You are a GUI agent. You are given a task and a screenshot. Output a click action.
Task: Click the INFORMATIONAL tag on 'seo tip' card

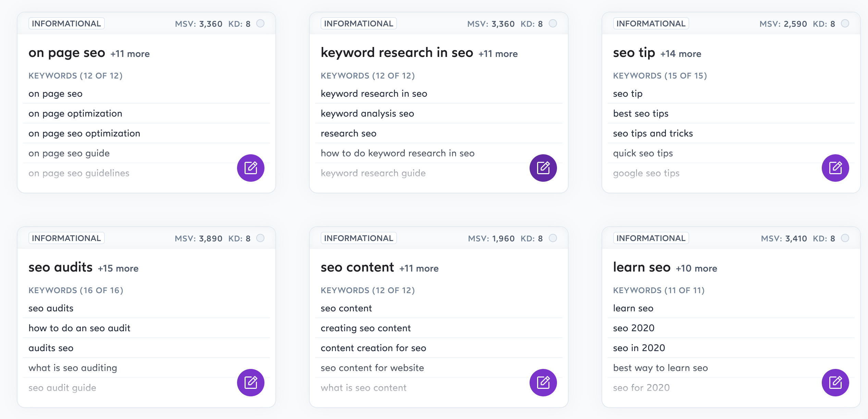pyautogui.click(x=651, y=24)
